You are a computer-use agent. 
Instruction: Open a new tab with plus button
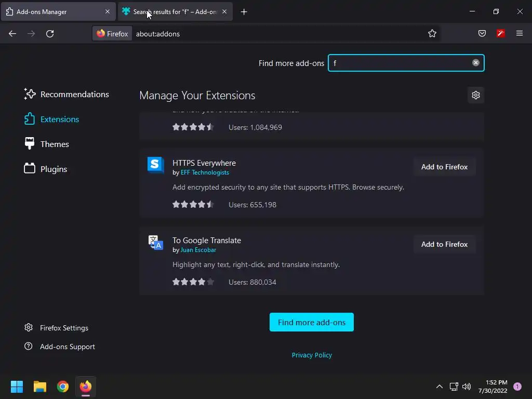pyautogui.click(x=244, y=12)
